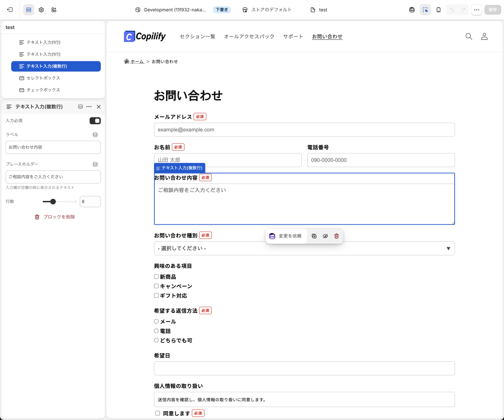The image size is (504, 420).
Task: Click the ホーム breadcrumb link
Action: (x=137, y=62)
